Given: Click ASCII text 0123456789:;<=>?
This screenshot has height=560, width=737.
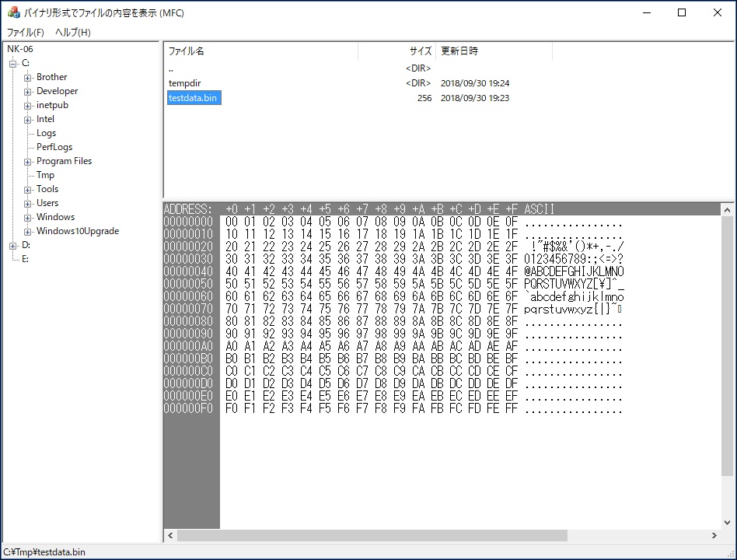Looking at the screenshot, I should pos(574,259).
